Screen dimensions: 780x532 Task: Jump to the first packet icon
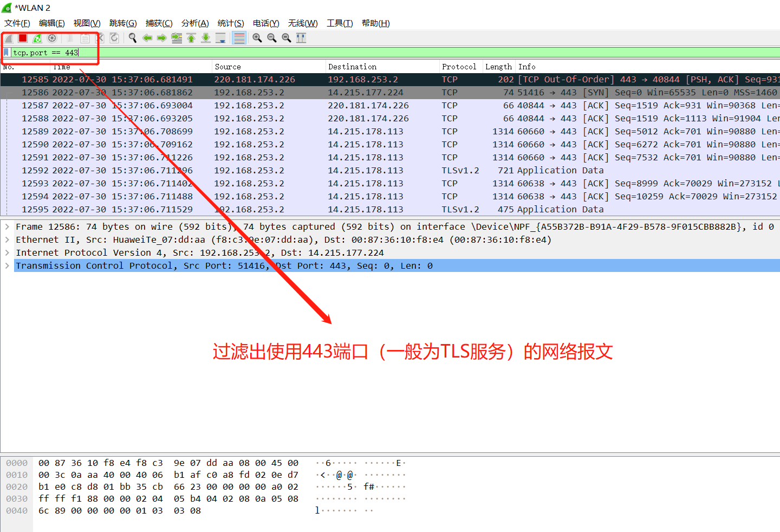(191, 38)
